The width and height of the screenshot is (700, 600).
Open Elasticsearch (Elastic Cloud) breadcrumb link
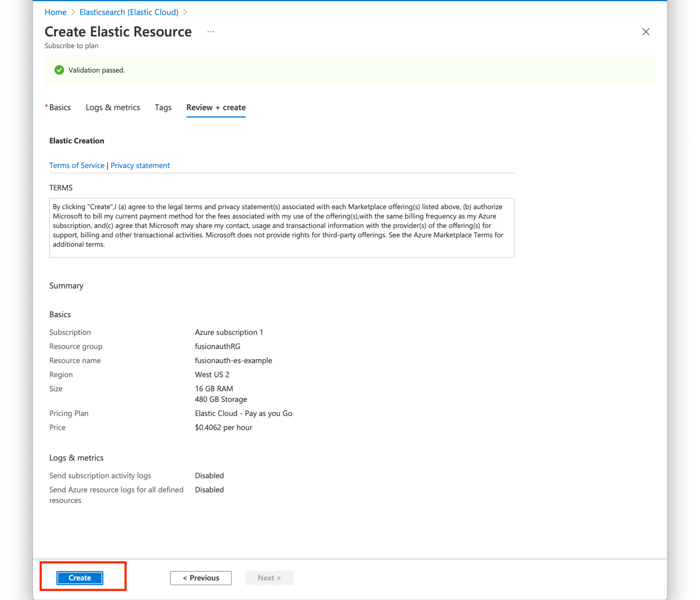click(x=129, y=12)
